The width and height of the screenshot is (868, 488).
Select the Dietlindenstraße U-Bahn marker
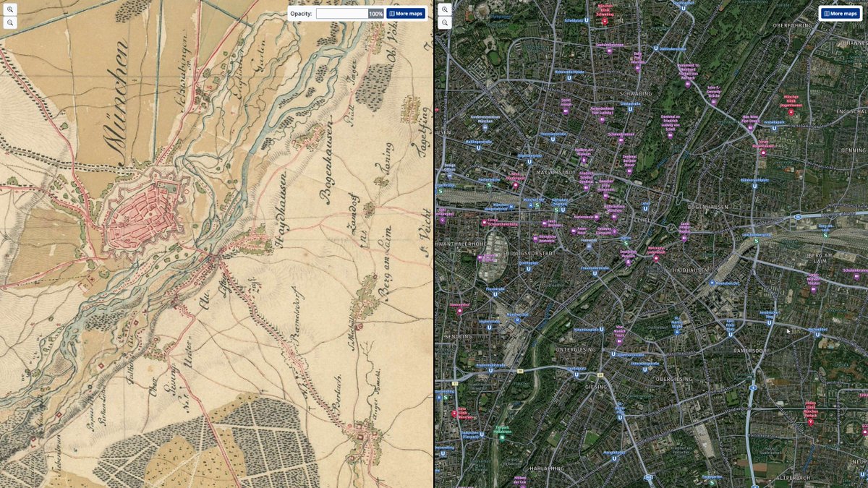(655, 48)
